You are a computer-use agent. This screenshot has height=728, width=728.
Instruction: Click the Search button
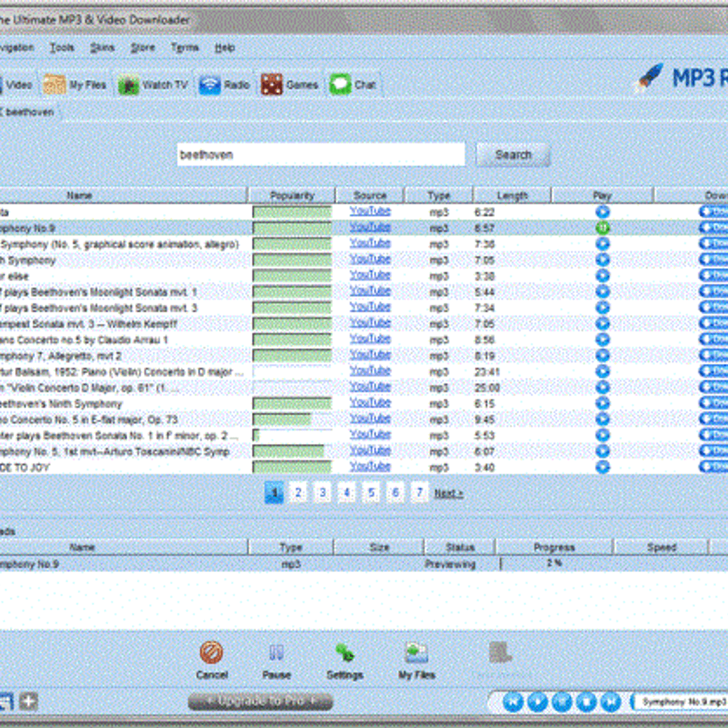click(513, 155)
